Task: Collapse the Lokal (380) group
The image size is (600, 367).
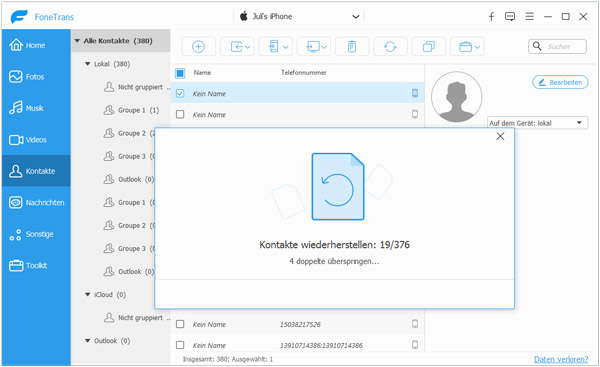Action: tap(88, 64)
